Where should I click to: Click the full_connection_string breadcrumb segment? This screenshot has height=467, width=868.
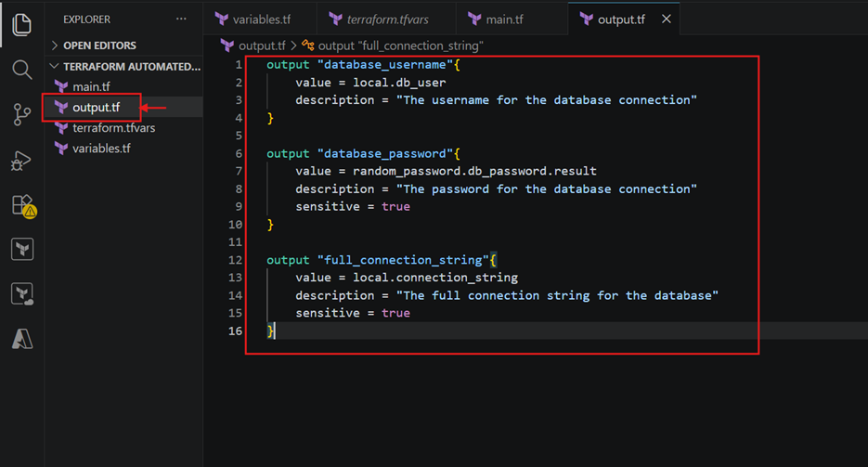(x=400, y=45)
